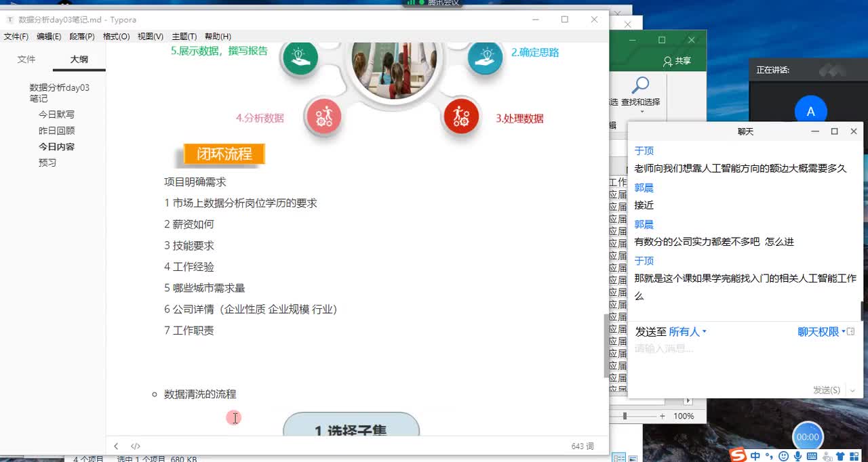Click 共享 share button in Excel
Viewport: 868px width, 462px height.
(x=677, y=61)
